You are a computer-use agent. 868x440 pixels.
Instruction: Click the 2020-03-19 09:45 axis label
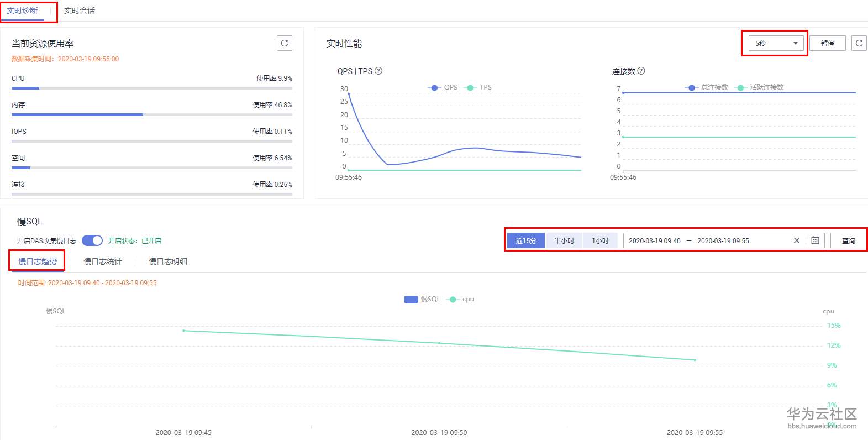click(x=183, y=432)
